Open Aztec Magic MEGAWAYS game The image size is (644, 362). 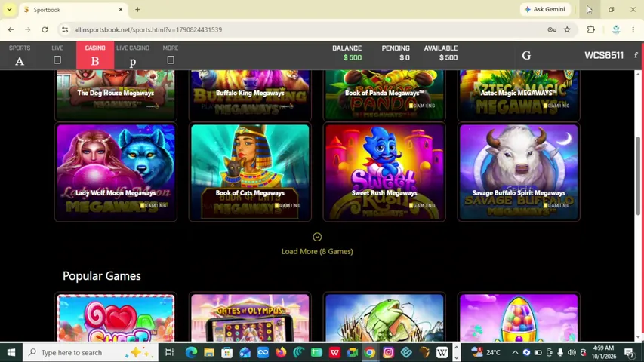[519, 95]
